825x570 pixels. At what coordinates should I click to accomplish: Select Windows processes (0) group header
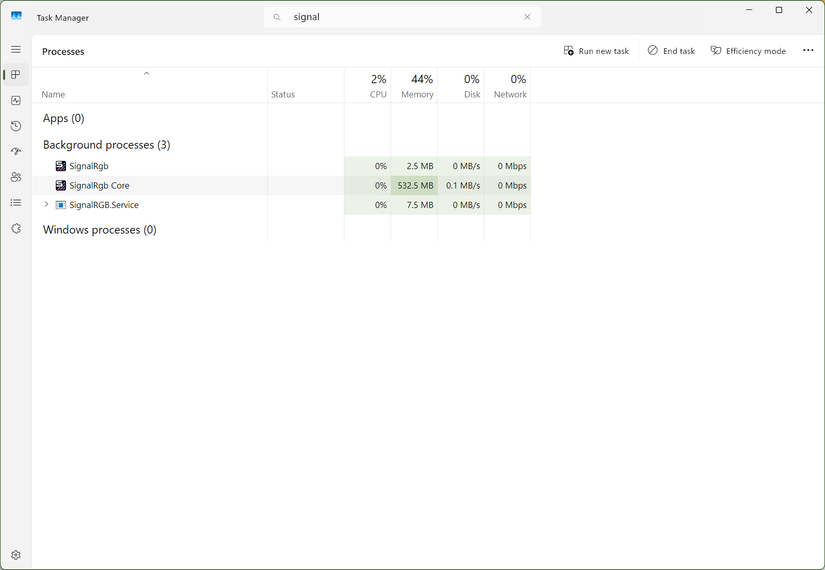100,229
